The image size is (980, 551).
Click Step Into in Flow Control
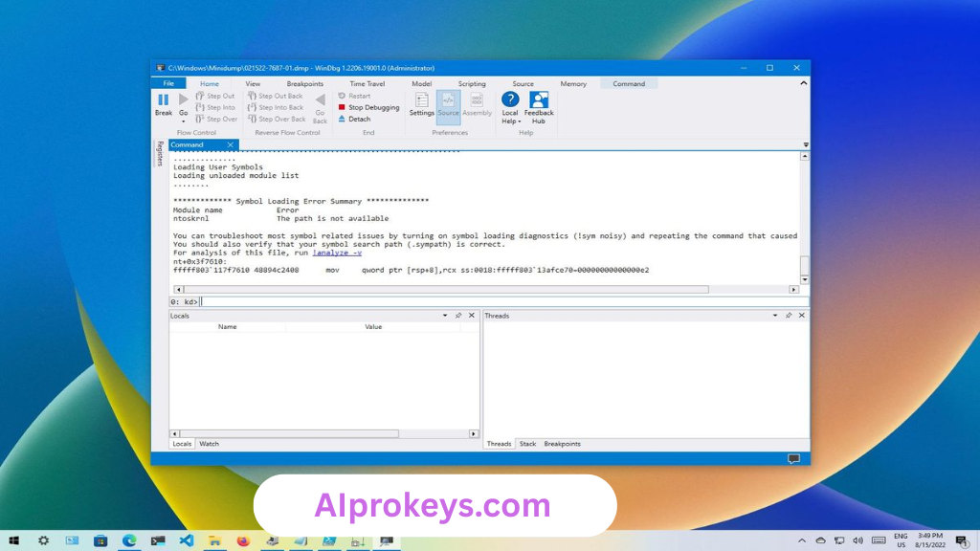(x=215, y=107)
